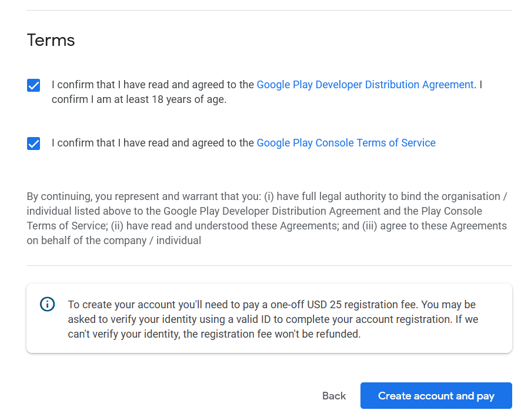
Task: Open the Google Play Console Terms of Service link
Action: pos(346,143)
